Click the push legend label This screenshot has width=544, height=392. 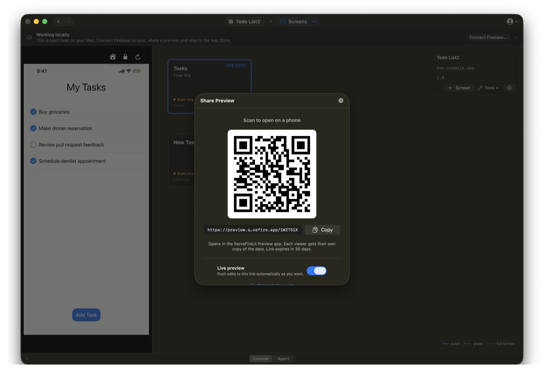pyautogui.click(x=455, y=344)
